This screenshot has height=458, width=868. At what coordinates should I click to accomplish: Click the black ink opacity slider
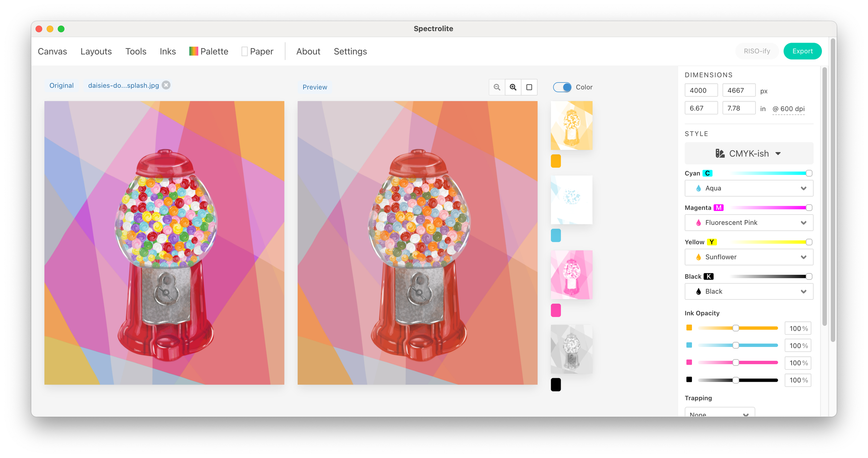(x=738, y=380)
